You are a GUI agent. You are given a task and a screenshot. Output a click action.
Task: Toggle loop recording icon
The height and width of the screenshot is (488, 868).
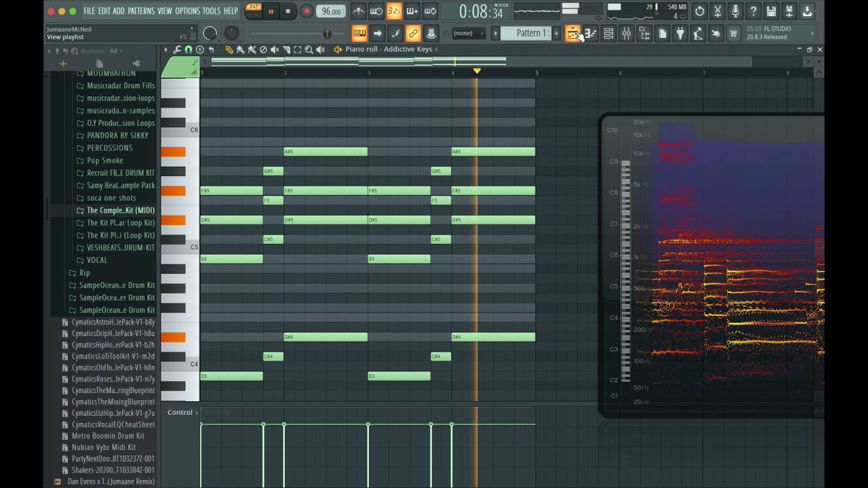429,12
